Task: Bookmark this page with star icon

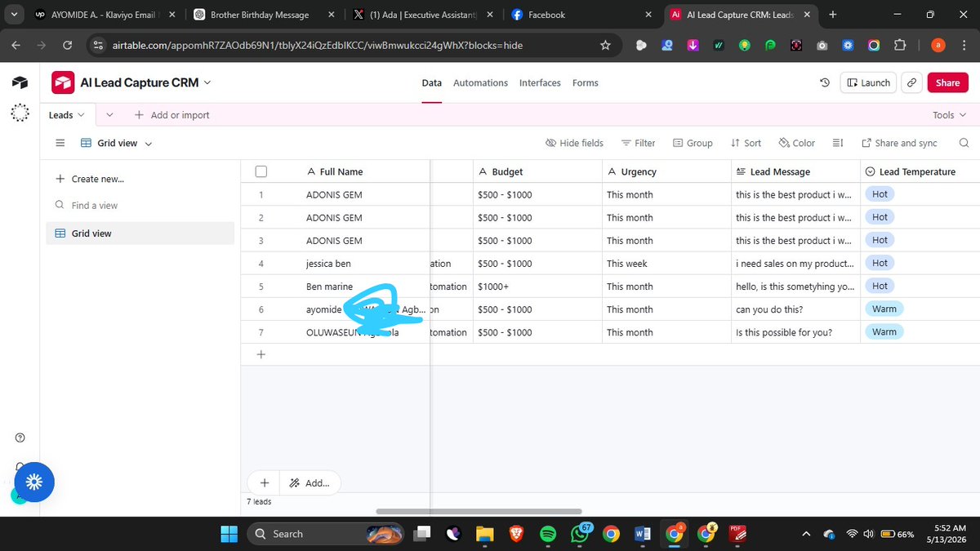Action: coord(605,46)
